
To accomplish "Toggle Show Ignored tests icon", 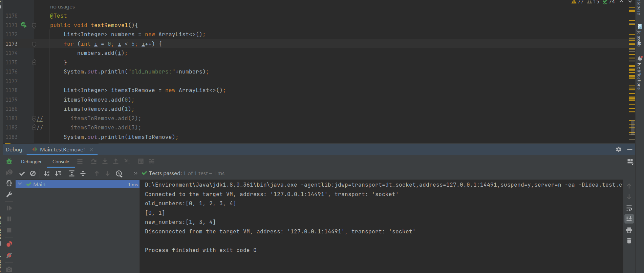I will [33, 173].
